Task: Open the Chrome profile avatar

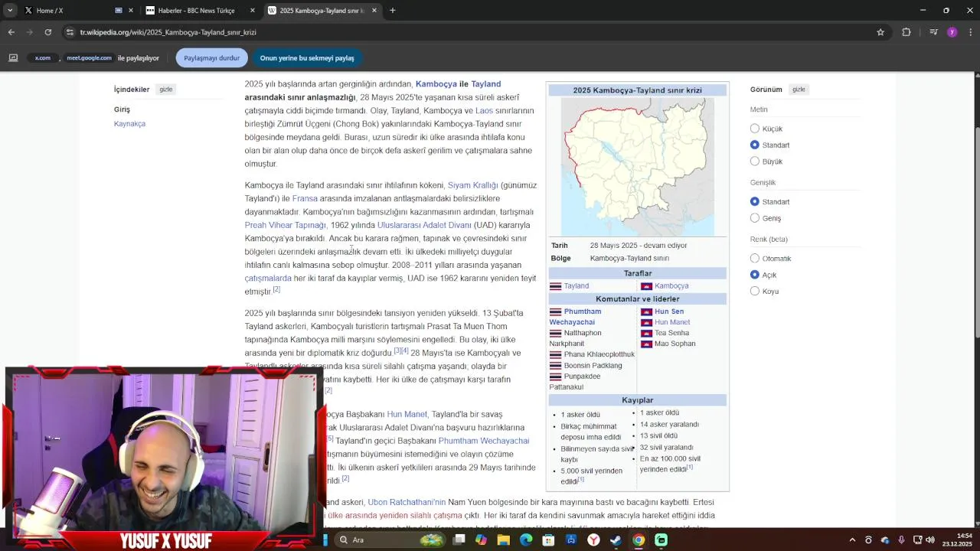Action: point(952,32)
